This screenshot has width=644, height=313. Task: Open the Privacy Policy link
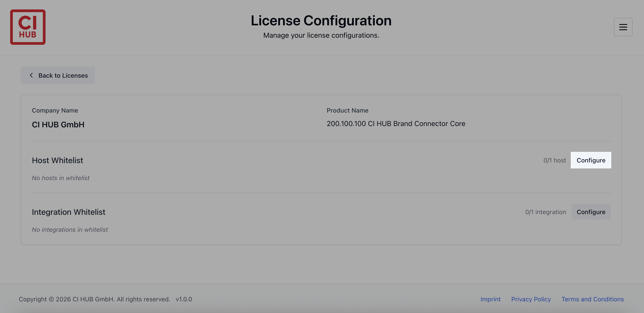(531, 299)
